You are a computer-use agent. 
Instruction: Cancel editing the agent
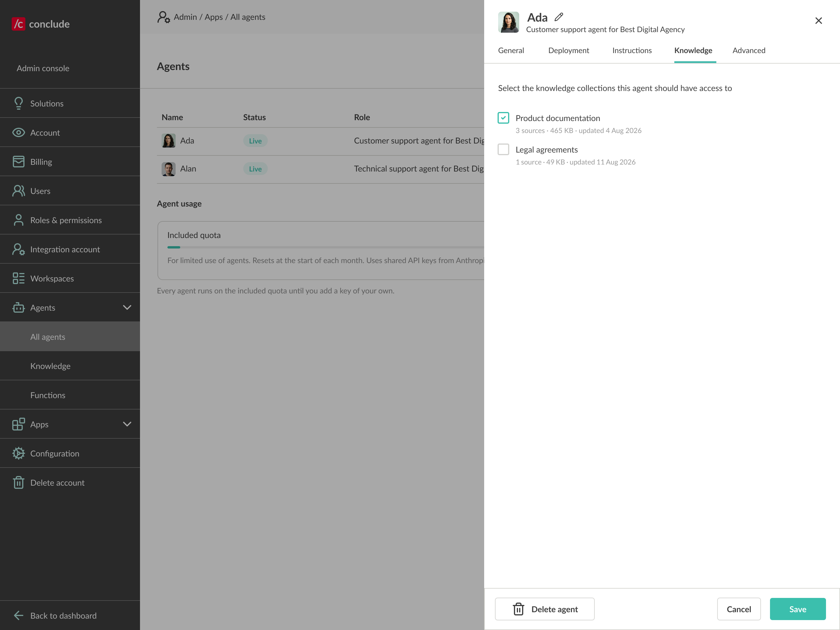(x=739, y=609)
